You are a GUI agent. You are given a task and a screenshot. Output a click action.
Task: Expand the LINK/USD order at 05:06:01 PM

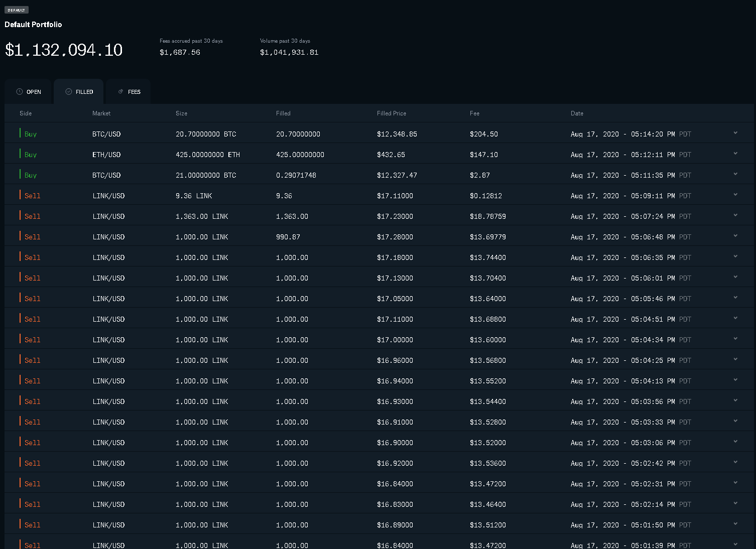[x=735, y=277]
